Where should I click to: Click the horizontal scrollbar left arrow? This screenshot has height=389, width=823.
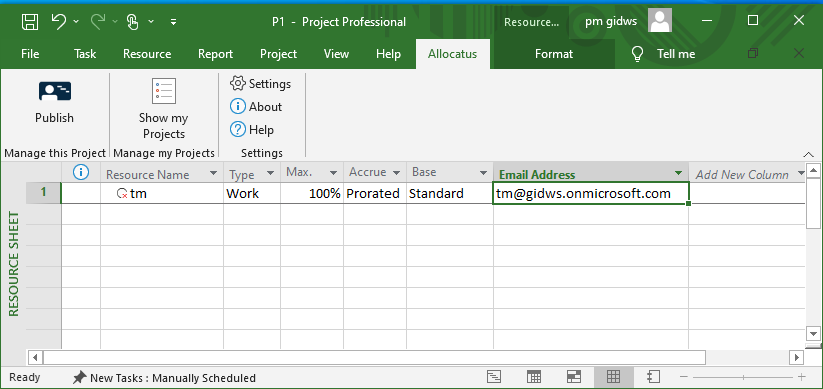pyautogui.click(x=35, y=358)
